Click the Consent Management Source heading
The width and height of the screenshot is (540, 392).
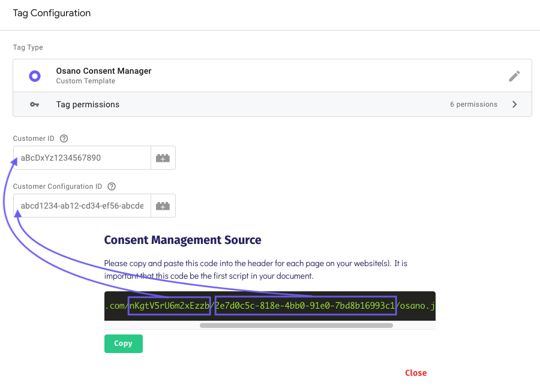(x=182, y=240)
